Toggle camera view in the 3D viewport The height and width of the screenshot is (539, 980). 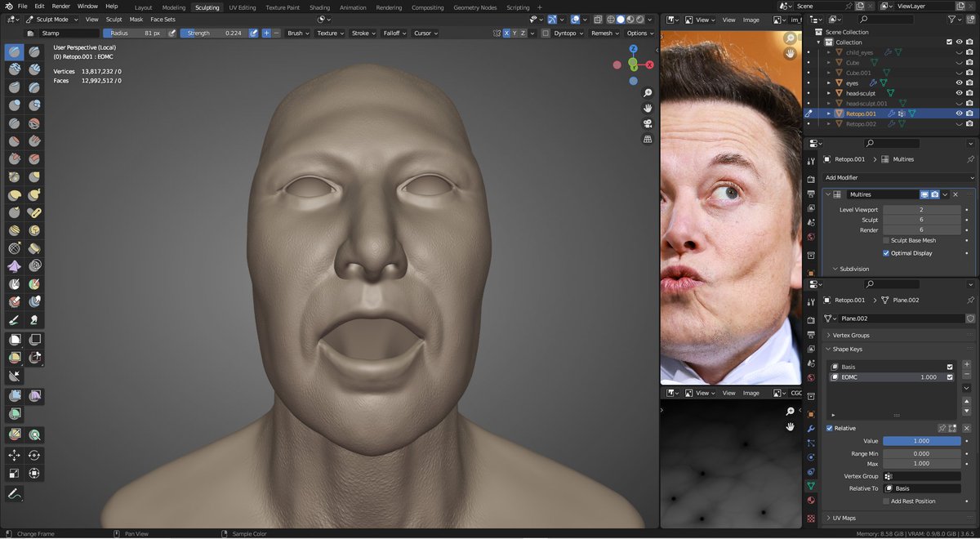(648, 123)
